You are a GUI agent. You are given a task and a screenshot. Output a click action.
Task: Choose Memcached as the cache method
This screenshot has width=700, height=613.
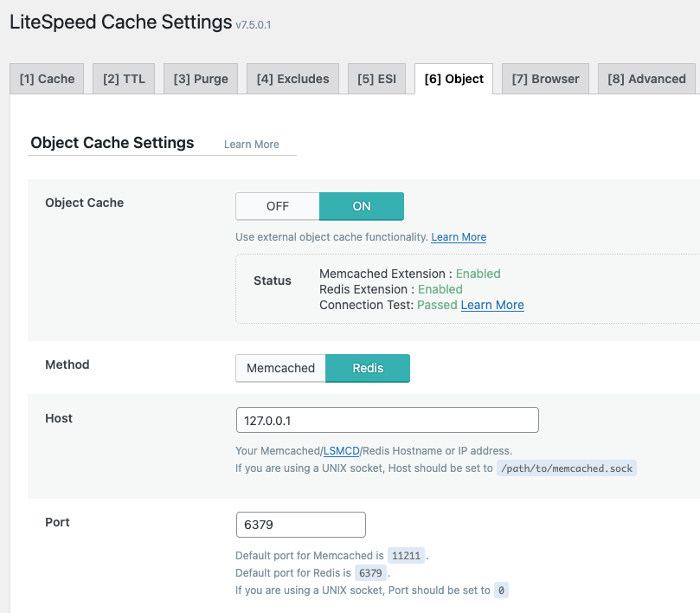pyautogui.click(x=280, y=368)
